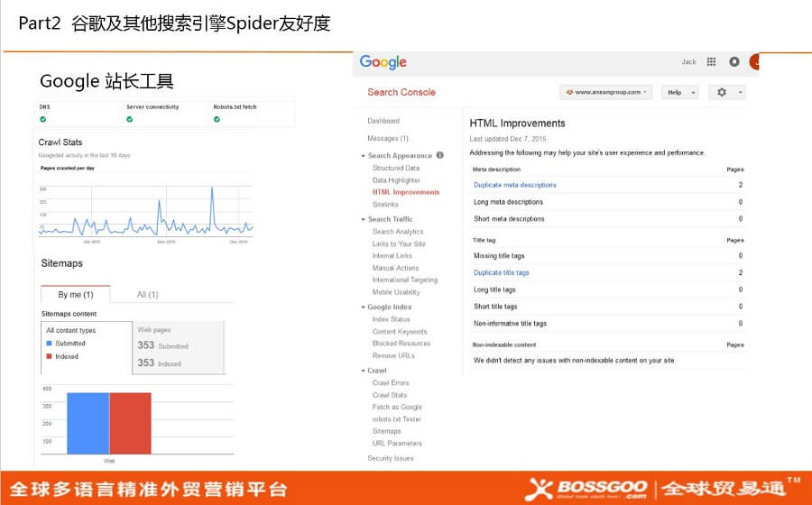Open URL Parameters

[x=397, y=443]
